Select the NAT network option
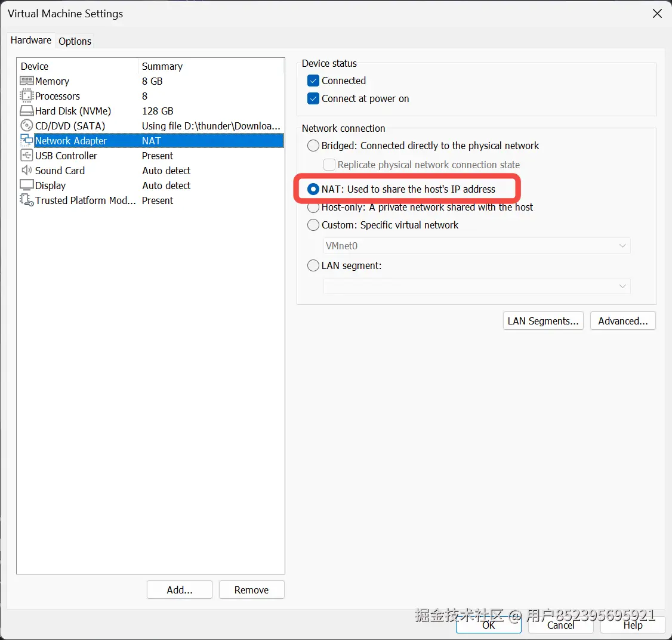672x640 pixels. [x=313, y=189]
